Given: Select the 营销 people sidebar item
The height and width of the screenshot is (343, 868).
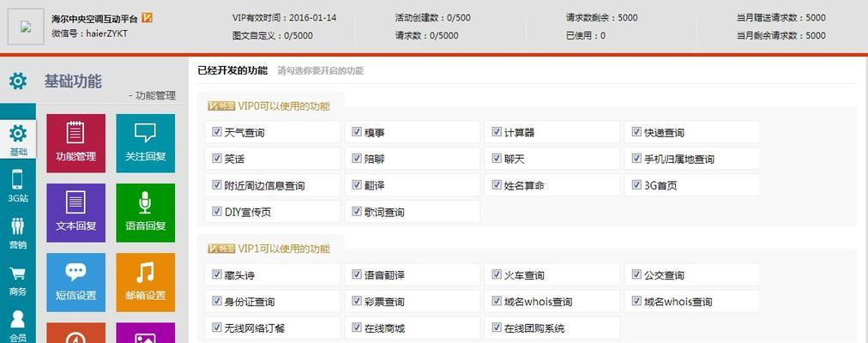Looking at the screenshot, I should (18, 233).
